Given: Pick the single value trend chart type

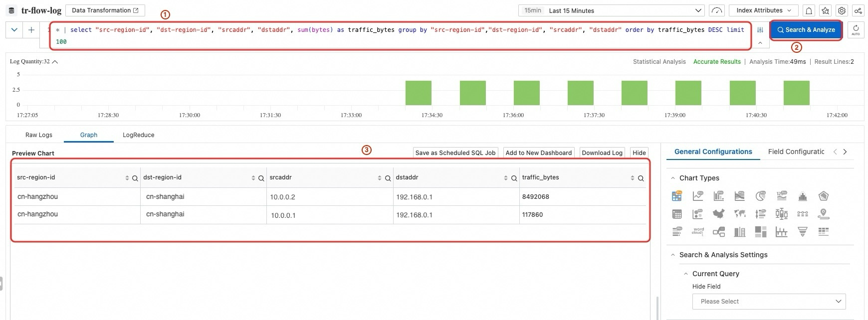Looking at the screenshot, I should (782, 196).
